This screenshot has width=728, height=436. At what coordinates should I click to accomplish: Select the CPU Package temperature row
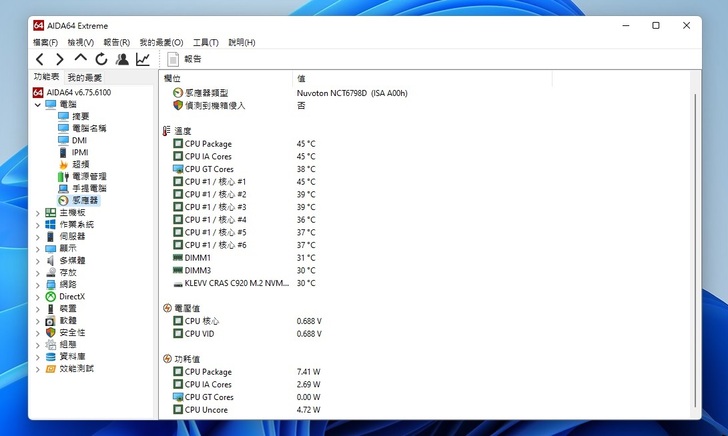point(208,144)
